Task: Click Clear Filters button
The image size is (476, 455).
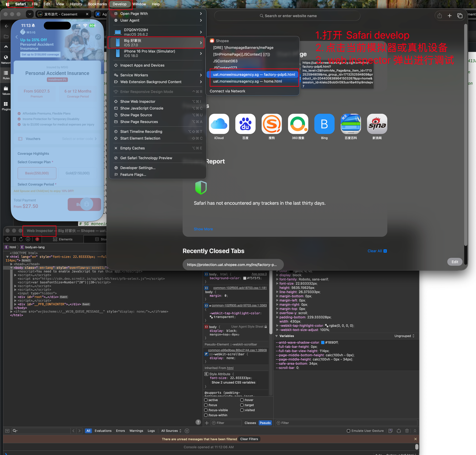Action: [249, 439]
